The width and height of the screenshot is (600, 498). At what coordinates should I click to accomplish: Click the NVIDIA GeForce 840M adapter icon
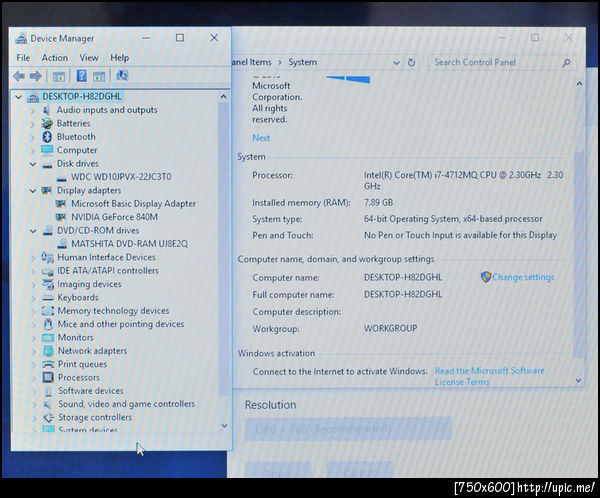pos(61,217)
